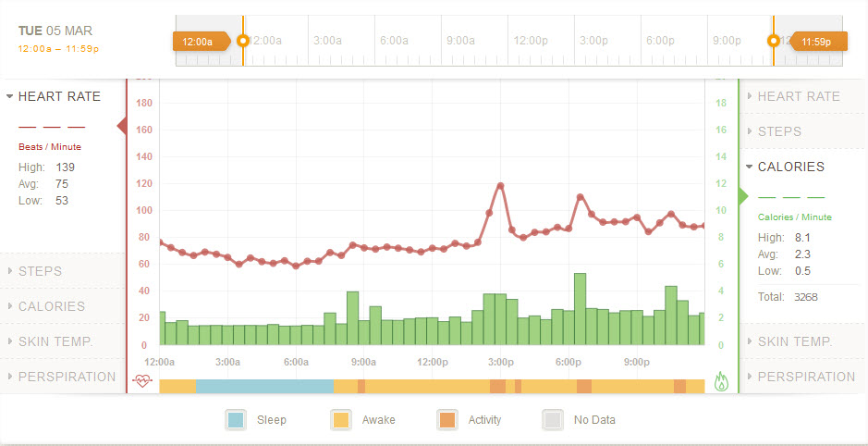Click the calories flame icon

(722, 381)
